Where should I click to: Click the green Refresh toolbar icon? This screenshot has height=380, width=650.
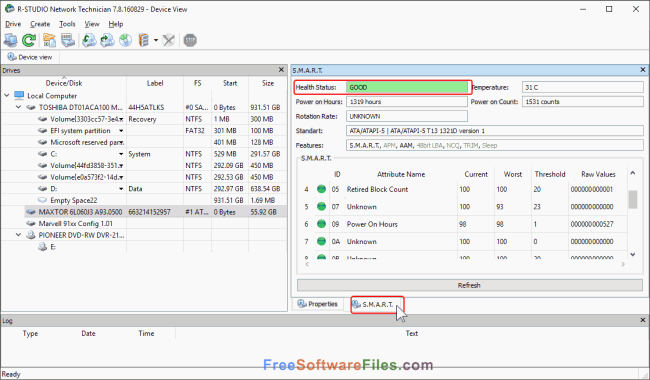29,40
